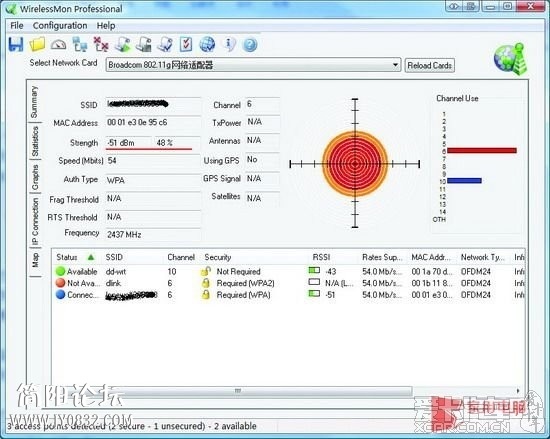This screenshot has height=439, width=550.
Task: Open the Help menu
Action: [106, 26]
